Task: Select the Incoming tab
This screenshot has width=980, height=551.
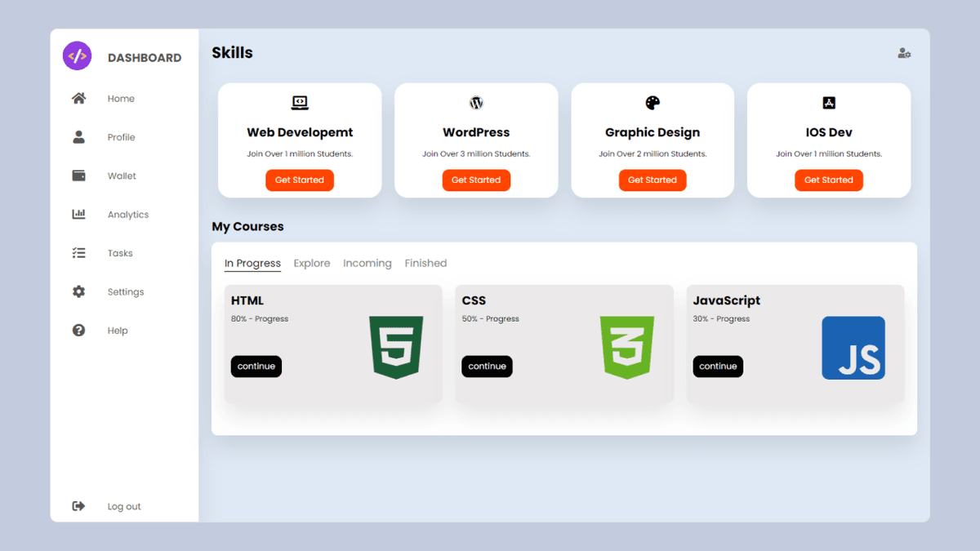Action: (367, 263)
